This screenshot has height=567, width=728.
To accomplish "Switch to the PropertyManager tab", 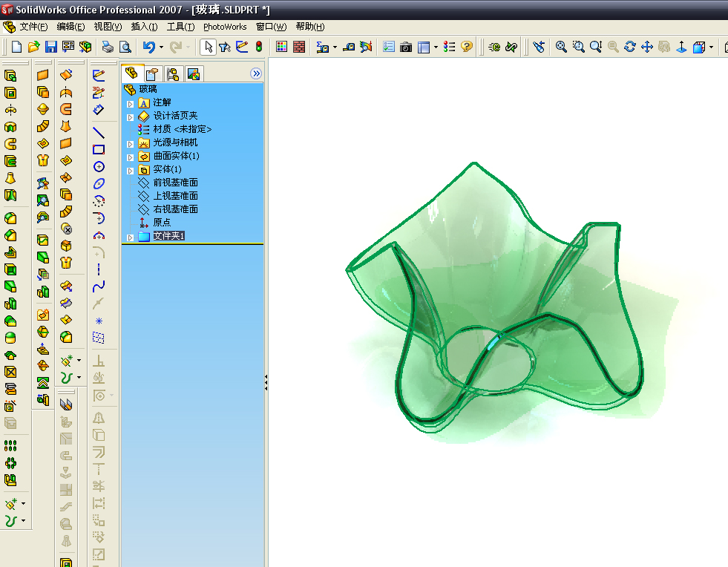I will pyautogui.click(x=152, y=73).
